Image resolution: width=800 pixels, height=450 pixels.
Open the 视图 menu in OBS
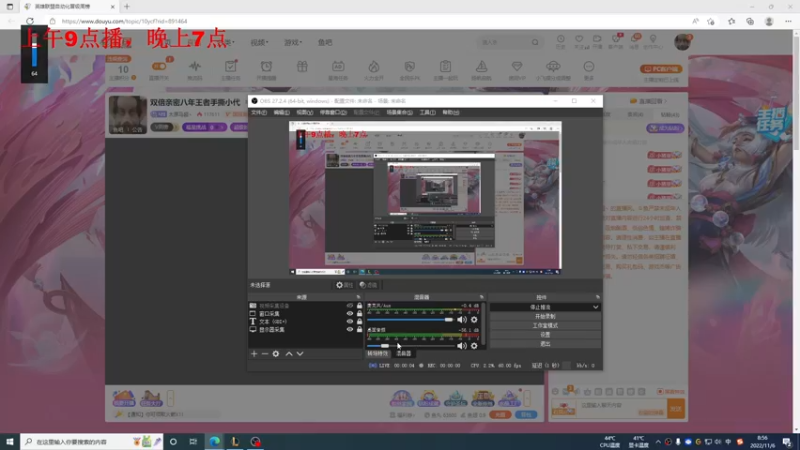pyautogui.click(x=305, y=112)
